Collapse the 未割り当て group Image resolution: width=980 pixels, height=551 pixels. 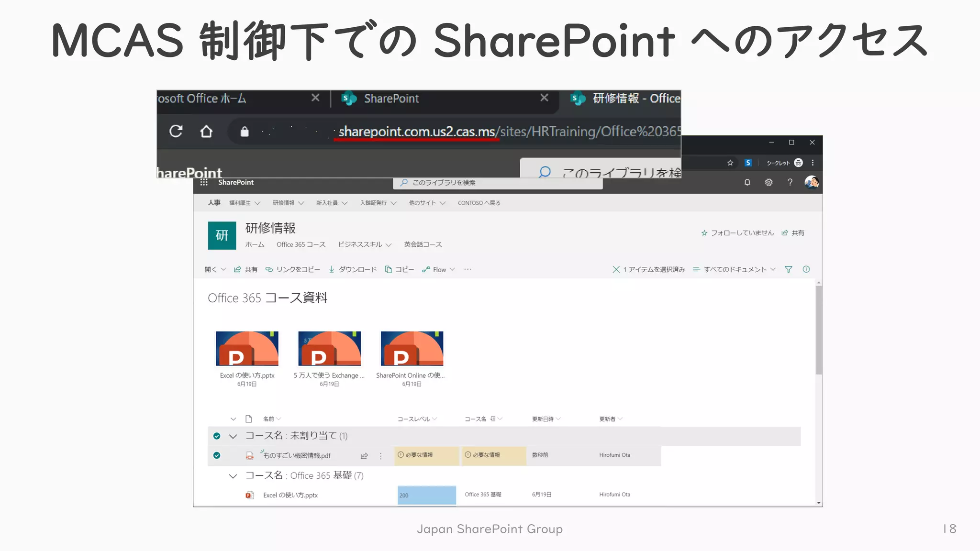[233, 436]
